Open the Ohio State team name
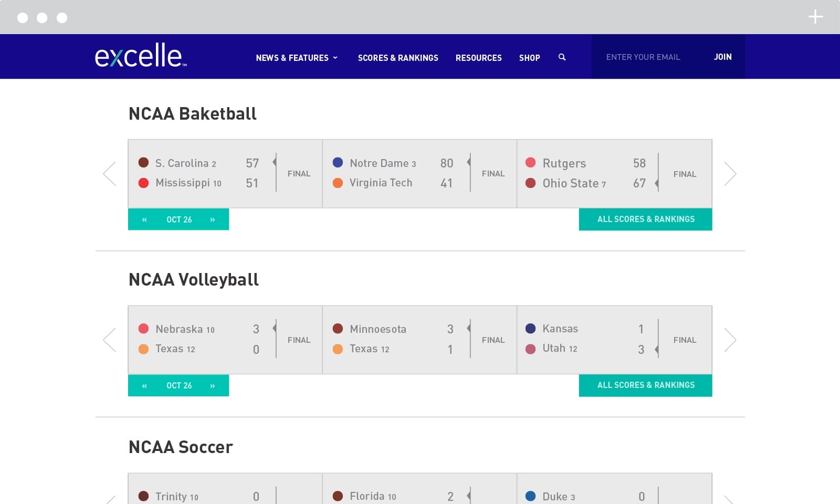This screenshot has height=504, width=840. (571, 183)
